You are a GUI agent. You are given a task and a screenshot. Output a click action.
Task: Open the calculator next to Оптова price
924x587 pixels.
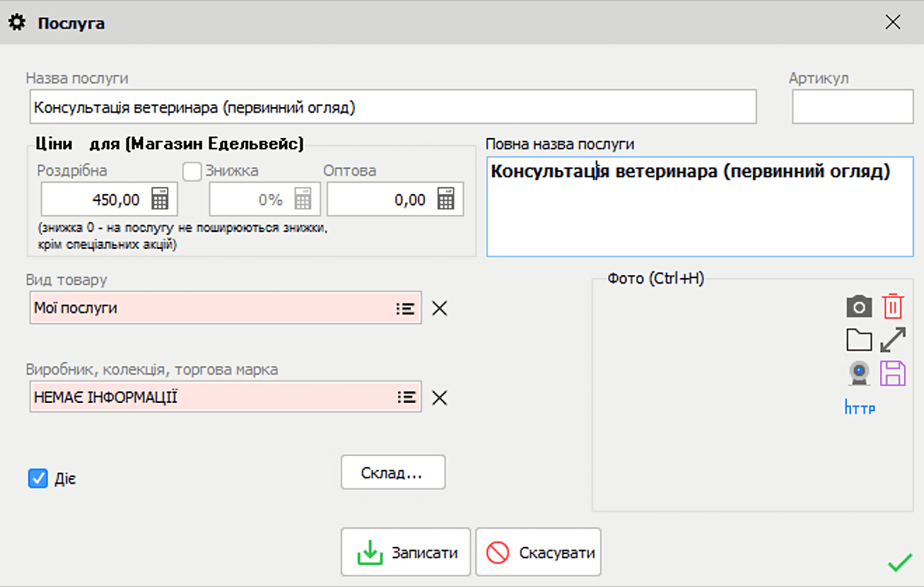pyautogui.click(x=446, y=199)
